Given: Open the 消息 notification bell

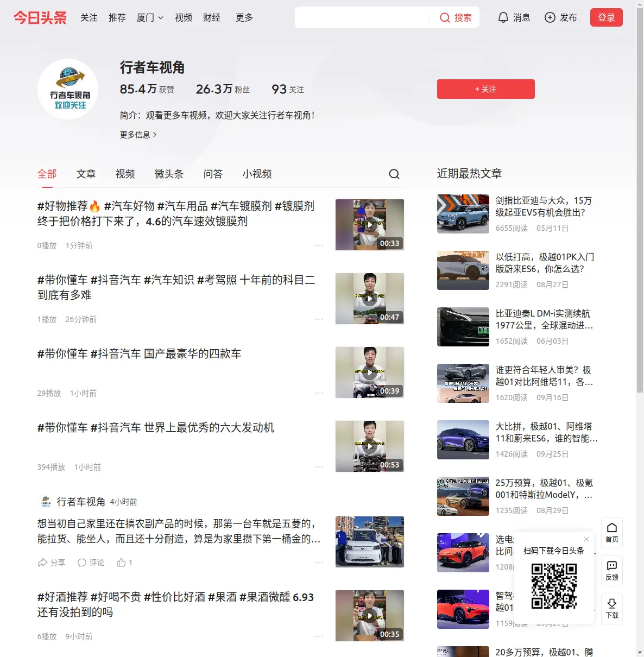Looking at the screenshot, I should coord(514,18).
